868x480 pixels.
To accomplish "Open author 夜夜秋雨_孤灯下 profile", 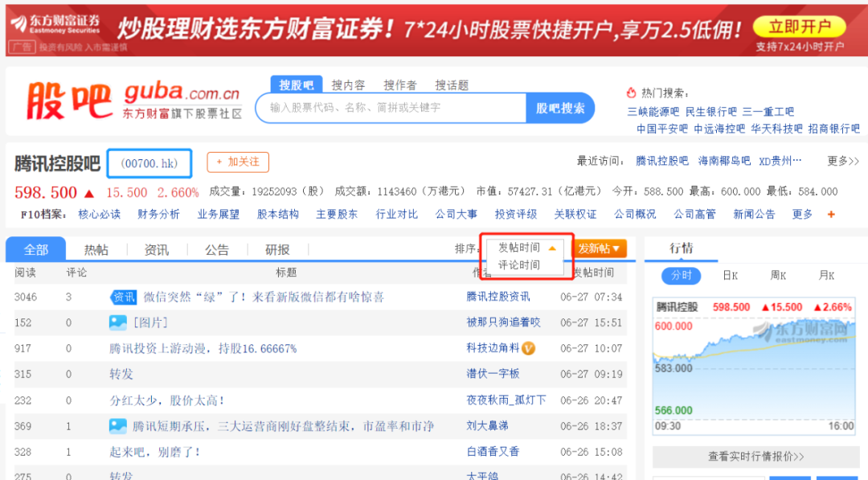I will point(506,400).
